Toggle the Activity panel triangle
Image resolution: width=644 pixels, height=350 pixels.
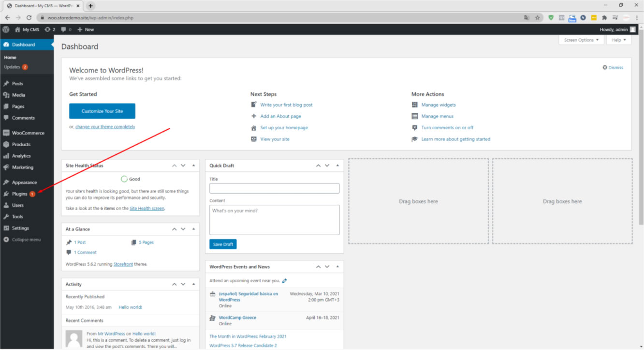point(194,284)
